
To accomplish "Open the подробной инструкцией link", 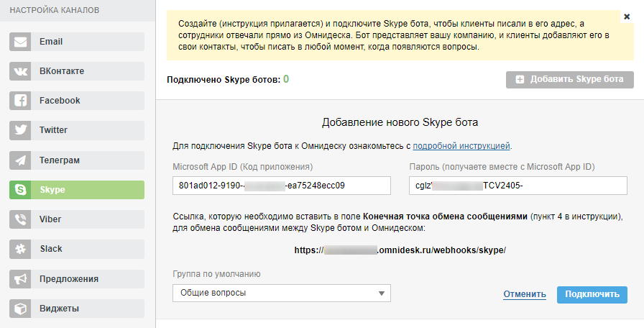I will [x=461, y=146].
